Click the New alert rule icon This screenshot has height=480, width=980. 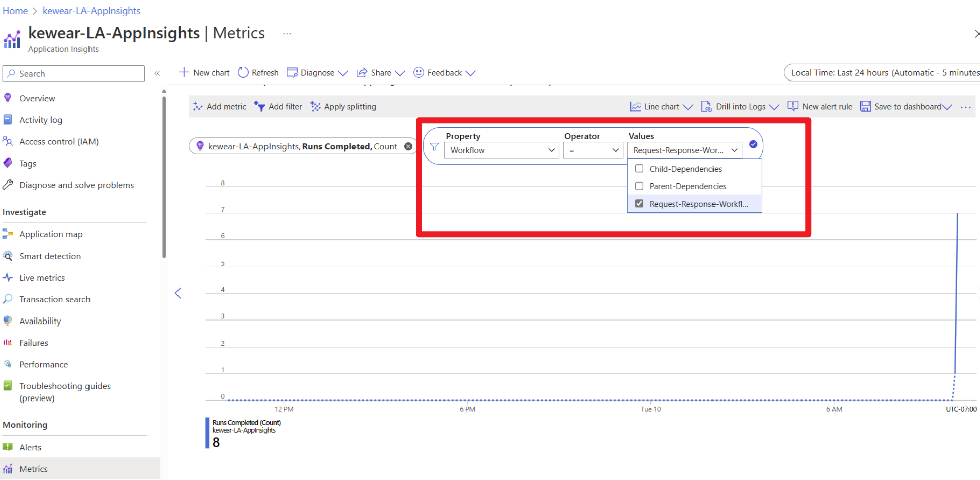coord(793,107)
